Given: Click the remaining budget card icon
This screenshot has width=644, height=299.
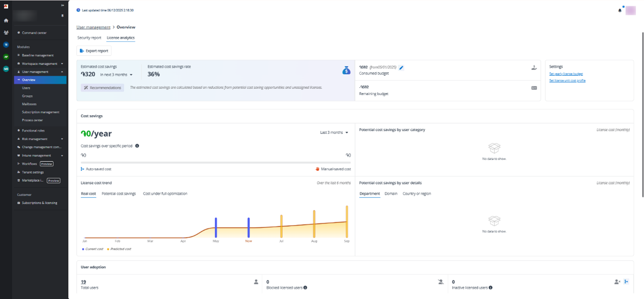Looking at the screenshot, I should (534, 88).
